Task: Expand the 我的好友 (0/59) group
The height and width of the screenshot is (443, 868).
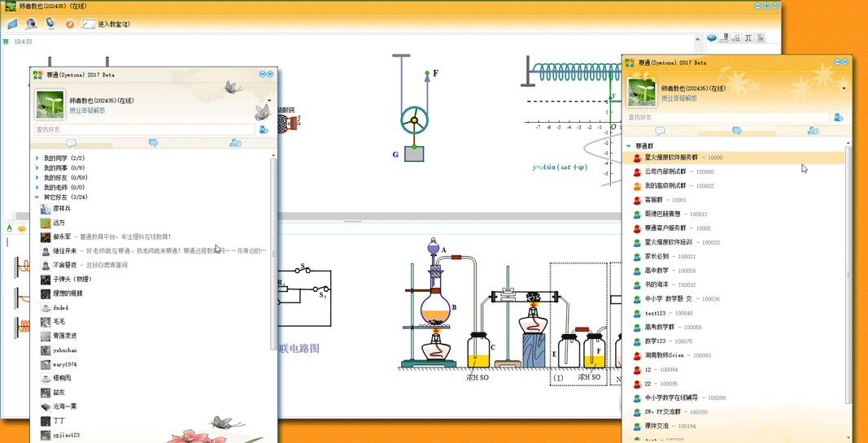Action: pos(37,178)
